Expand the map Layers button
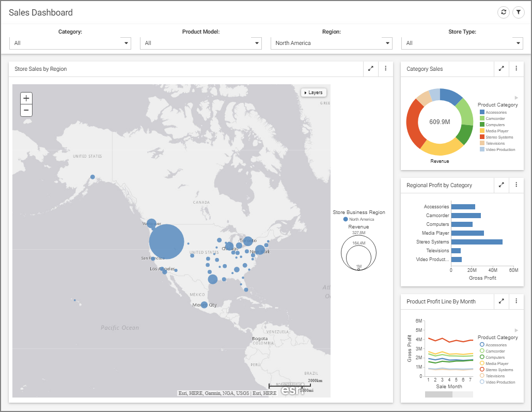The height and width of the screenshot is (412, 532). pos(314,93)
